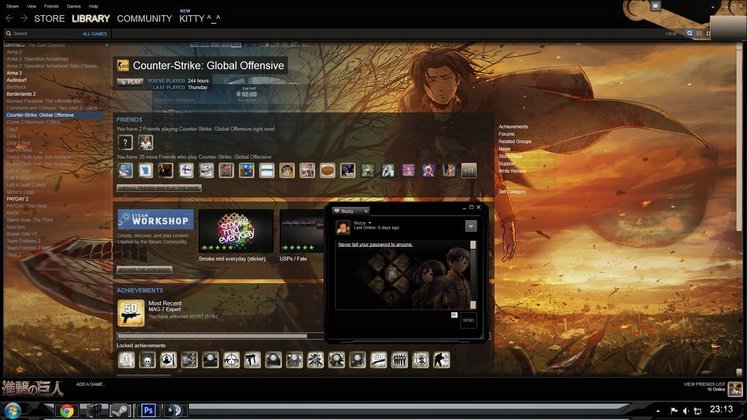Open the Forums link

(x=506, y=134)
